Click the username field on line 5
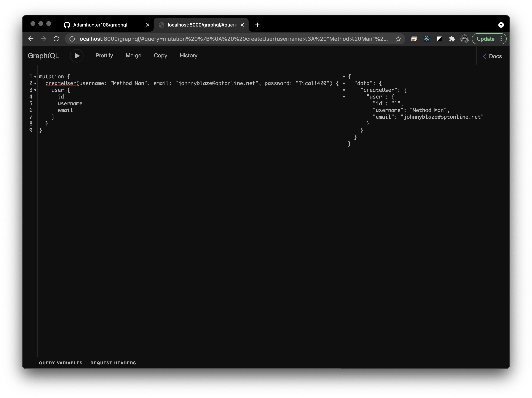Image resolution: width=532 pixels, height=398 pixels. pyautogui.click(x=70, y=103)
